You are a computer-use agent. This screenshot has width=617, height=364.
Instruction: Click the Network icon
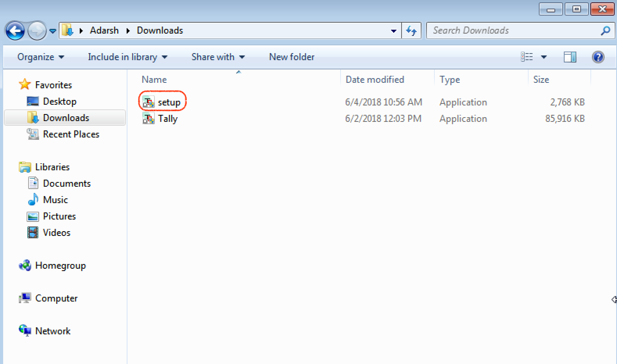point(25,330)
